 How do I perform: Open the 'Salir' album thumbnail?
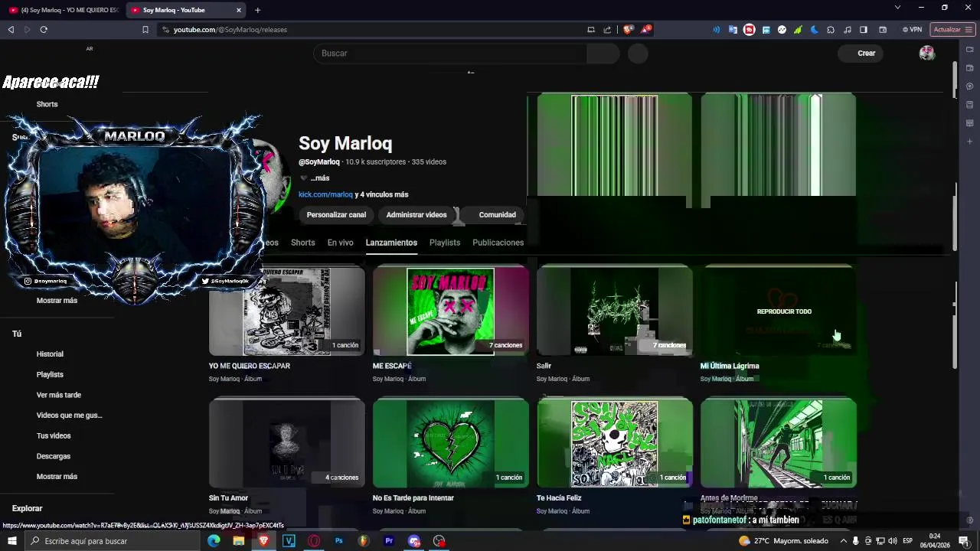tap(615, 311)
